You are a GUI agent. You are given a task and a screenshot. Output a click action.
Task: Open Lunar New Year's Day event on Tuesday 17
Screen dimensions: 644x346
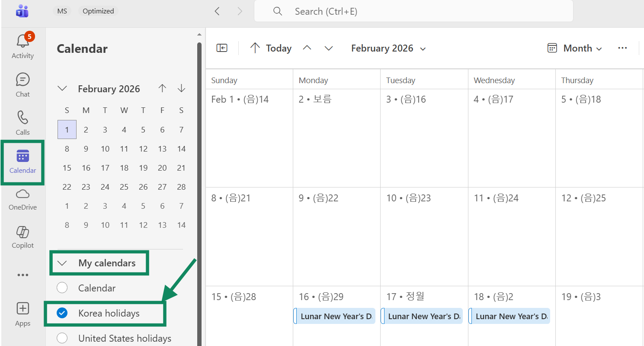[422, 316]
